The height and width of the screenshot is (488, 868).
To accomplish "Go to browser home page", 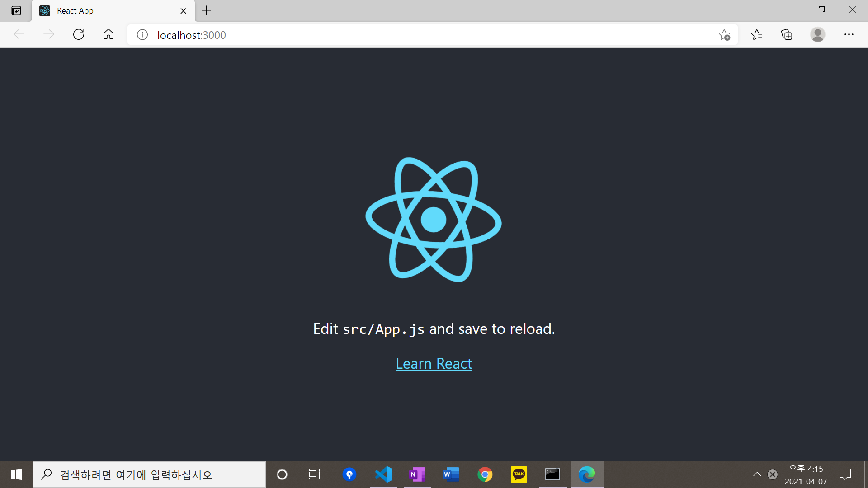I will pyautogui.click(x=108, y=35).
